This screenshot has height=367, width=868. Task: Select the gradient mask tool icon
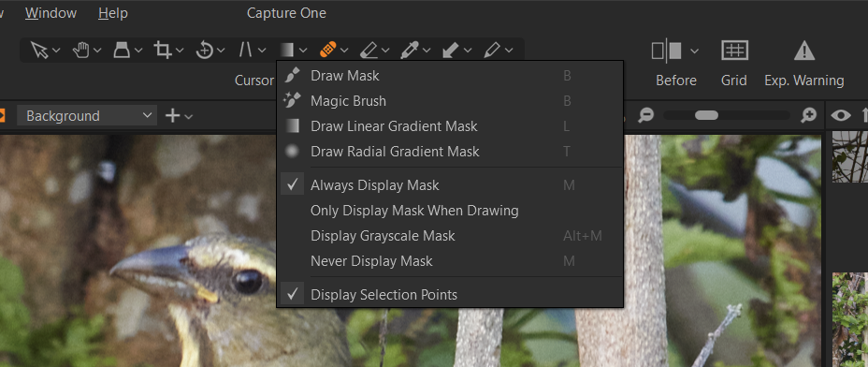point(286,51)
